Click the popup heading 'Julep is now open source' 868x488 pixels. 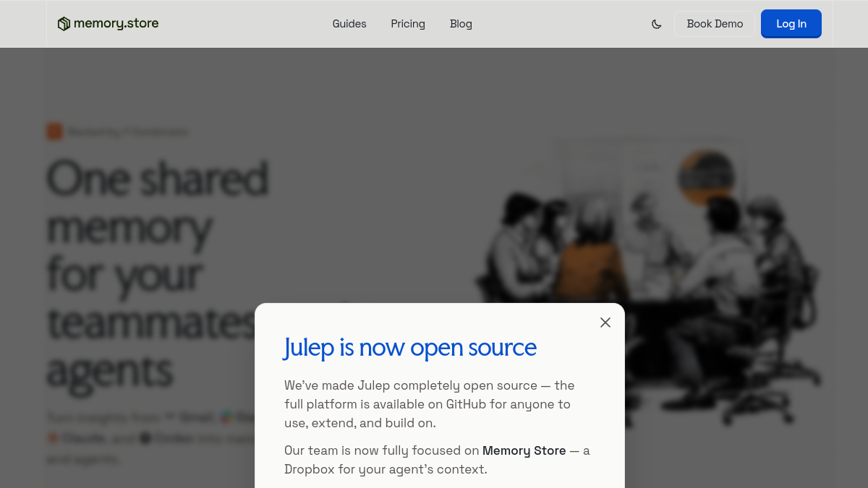click(x=410, y=348)
